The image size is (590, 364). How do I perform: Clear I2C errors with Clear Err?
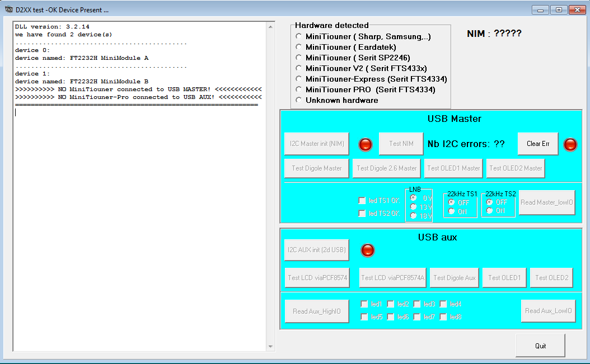click(538, 144)
